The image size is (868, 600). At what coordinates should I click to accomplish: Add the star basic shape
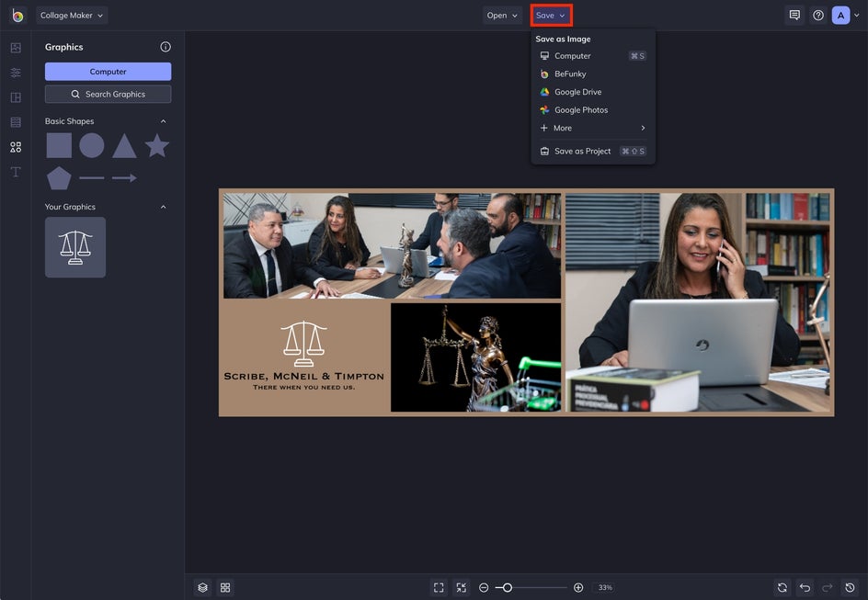156,145
